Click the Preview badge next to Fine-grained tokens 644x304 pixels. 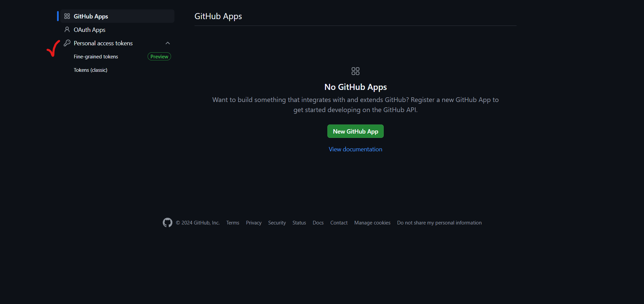(159, 56)
